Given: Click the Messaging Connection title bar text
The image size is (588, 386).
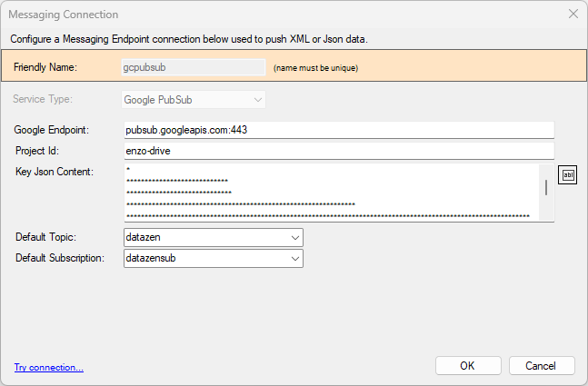Looking at the screenshot, I should (64, 15).
